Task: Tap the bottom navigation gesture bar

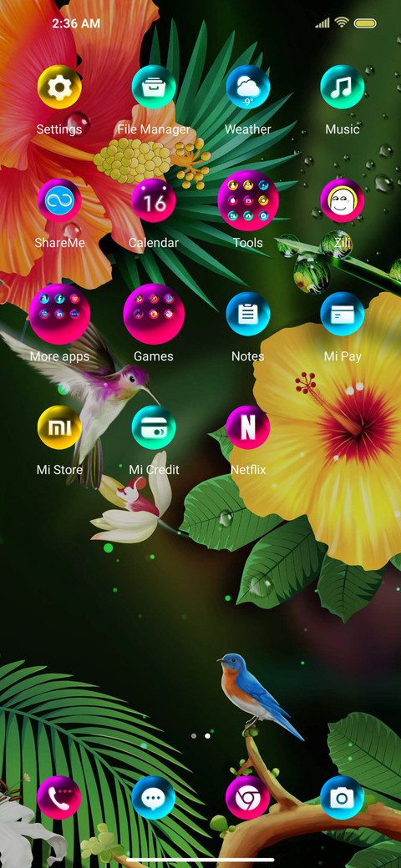Action: point(200,860)
